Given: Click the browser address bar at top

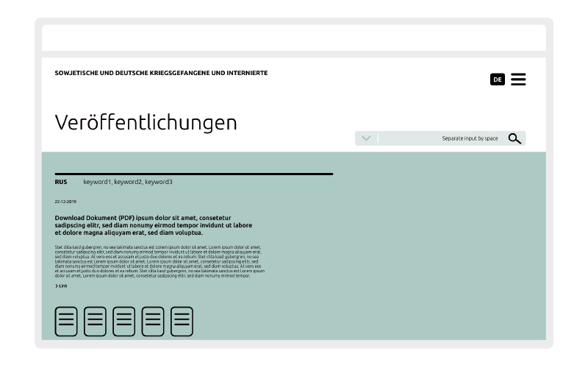Looking at the screenshot, I should (x=294, y=38).
